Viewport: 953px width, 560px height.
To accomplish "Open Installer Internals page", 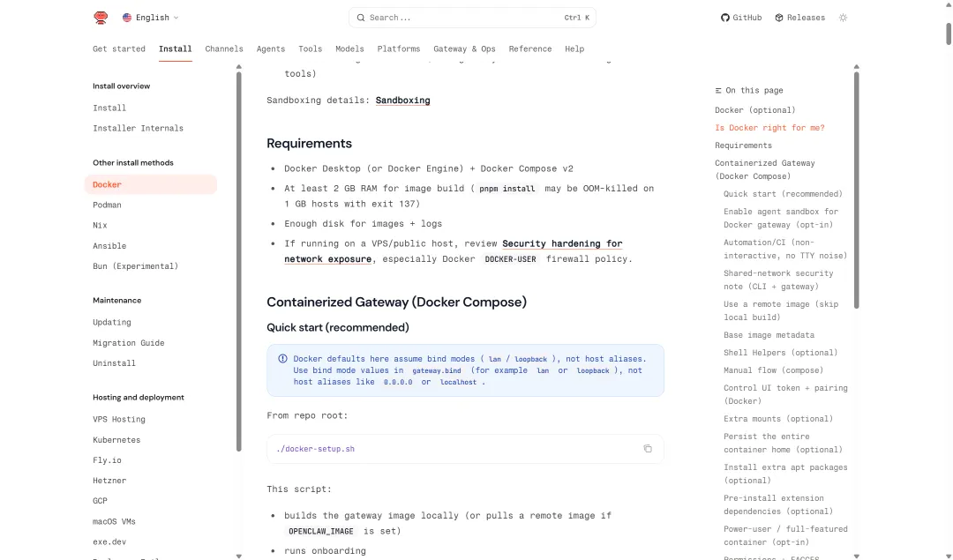I will pos(138,128).
